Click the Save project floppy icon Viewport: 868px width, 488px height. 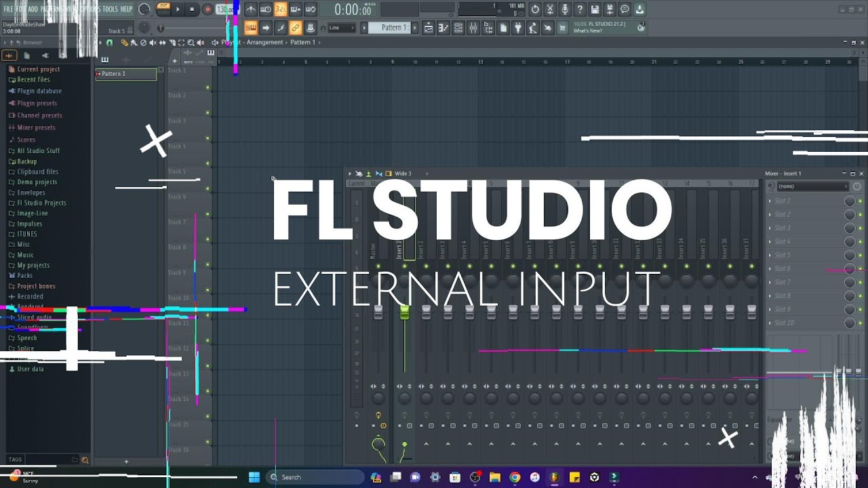[595, 9]
